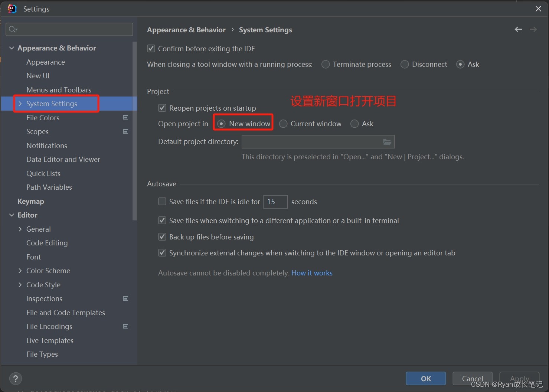Open the Keymap settings
Image resolution: width=549 pixels, height=392 pixels.
(31, 201)
